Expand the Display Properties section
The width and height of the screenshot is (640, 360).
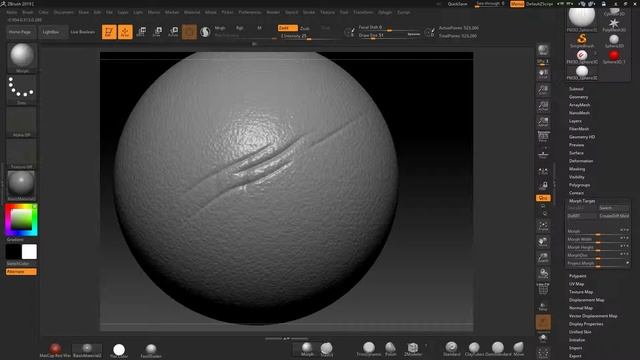[x=586, y=324]
